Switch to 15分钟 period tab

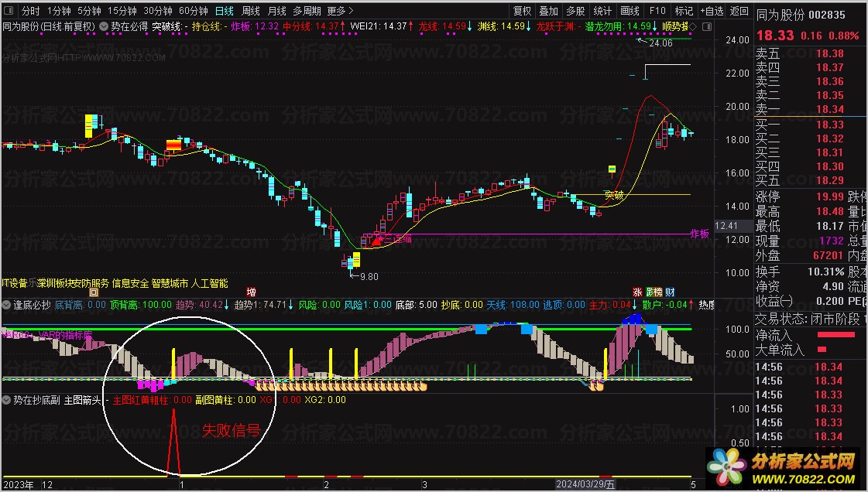(122, 11)
